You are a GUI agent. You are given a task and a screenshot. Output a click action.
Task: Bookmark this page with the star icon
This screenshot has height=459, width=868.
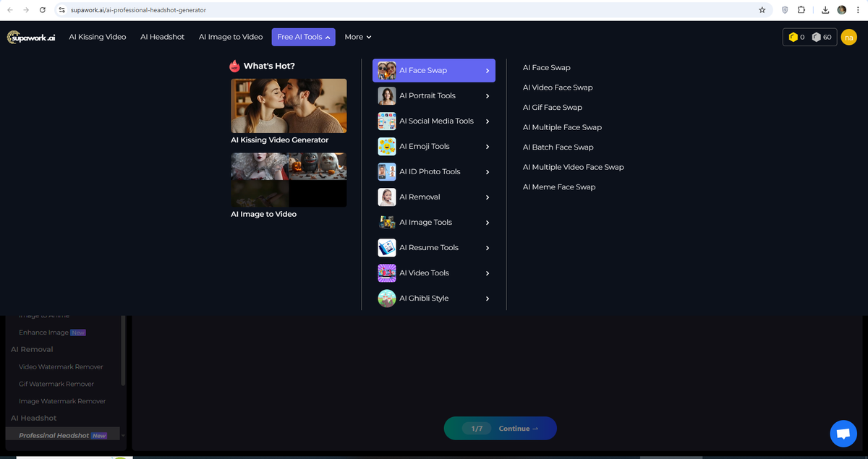coord(762,10)
